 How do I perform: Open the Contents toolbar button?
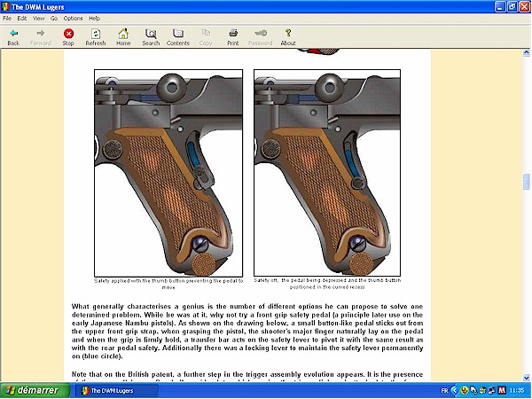point(178,37)
